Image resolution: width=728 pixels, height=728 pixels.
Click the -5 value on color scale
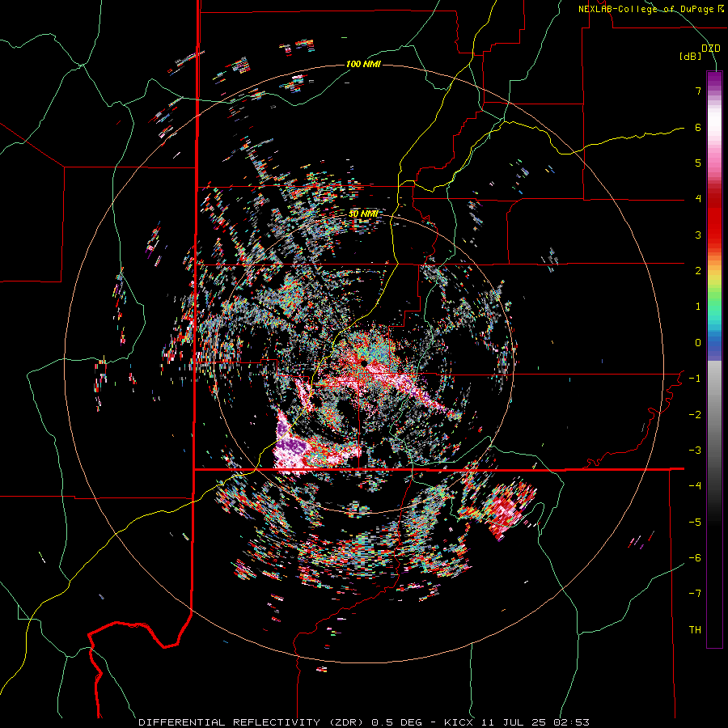tap(695, 523)
